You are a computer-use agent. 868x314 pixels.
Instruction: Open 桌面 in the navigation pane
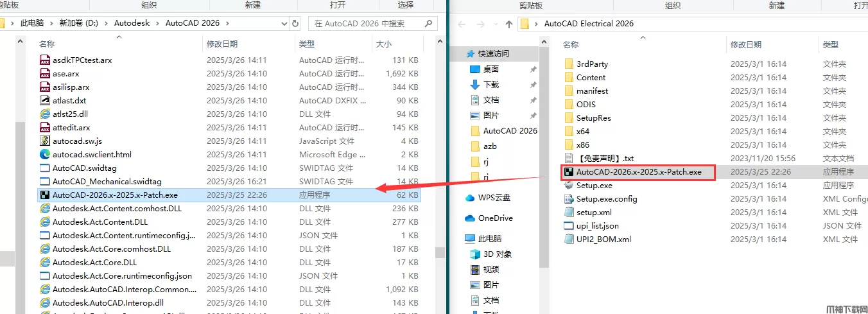(491, 69)
